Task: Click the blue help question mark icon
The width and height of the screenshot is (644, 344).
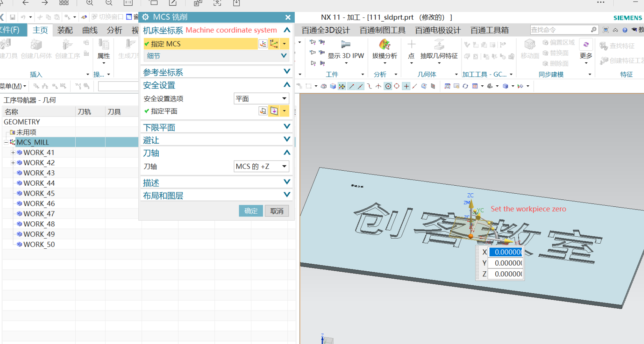Action: pos(625,30)
